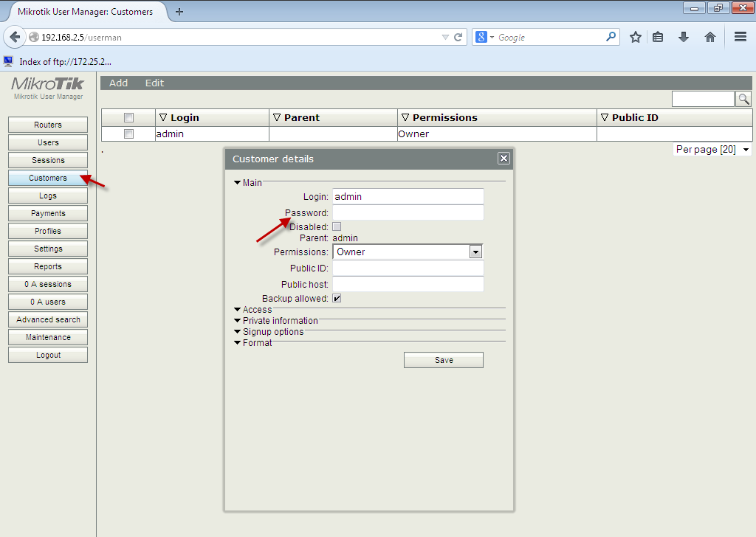Expand the Private information section
756x537 pixels.
pos(276,321)
